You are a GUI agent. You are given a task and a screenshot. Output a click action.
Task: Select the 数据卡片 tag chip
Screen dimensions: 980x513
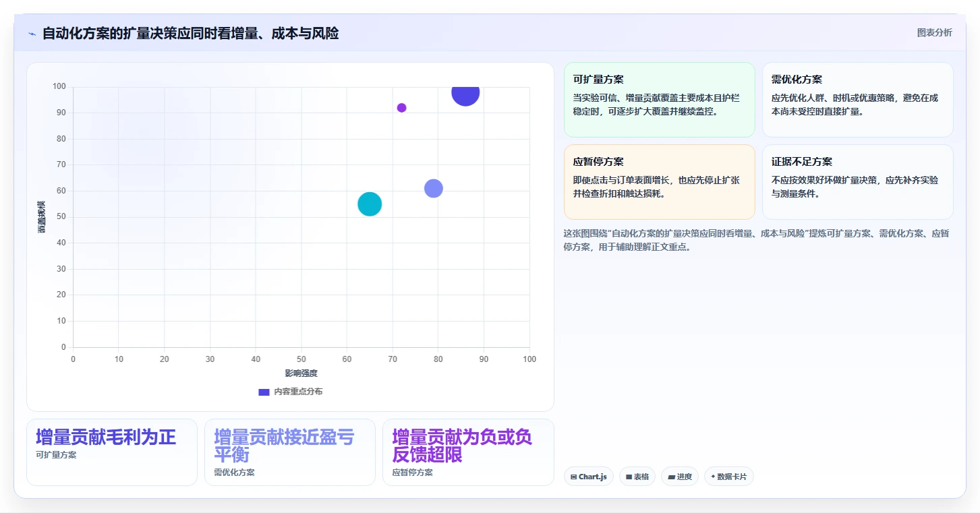728,477
